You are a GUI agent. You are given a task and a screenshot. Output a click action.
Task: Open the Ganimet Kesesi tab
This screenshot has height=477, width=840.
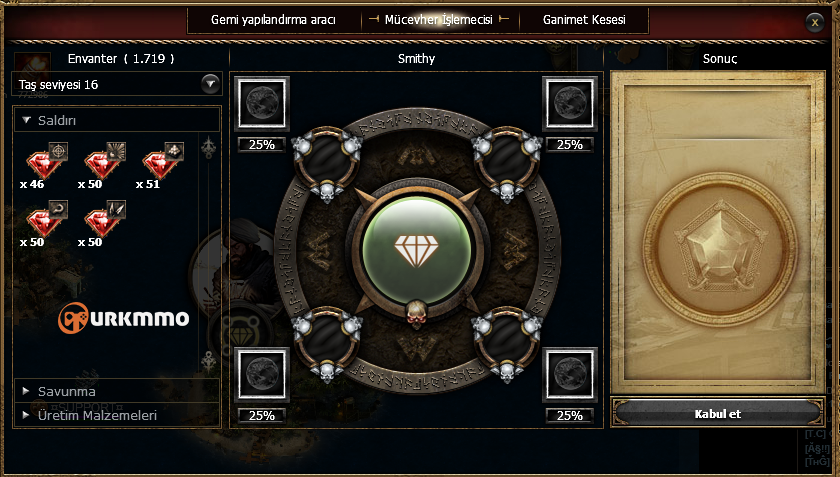click(584, 20)
